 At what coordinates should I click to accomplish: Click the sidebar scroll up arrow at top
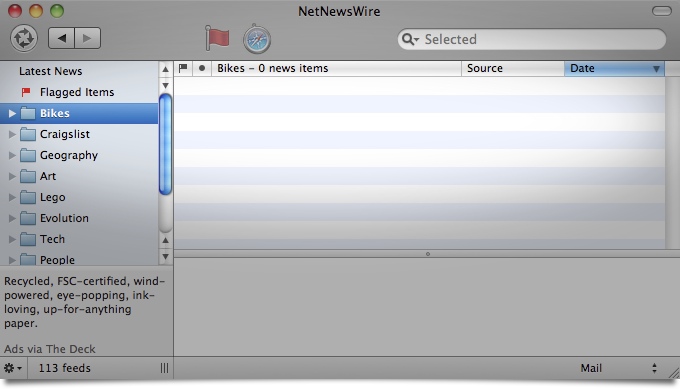click(x=165, y=69)
